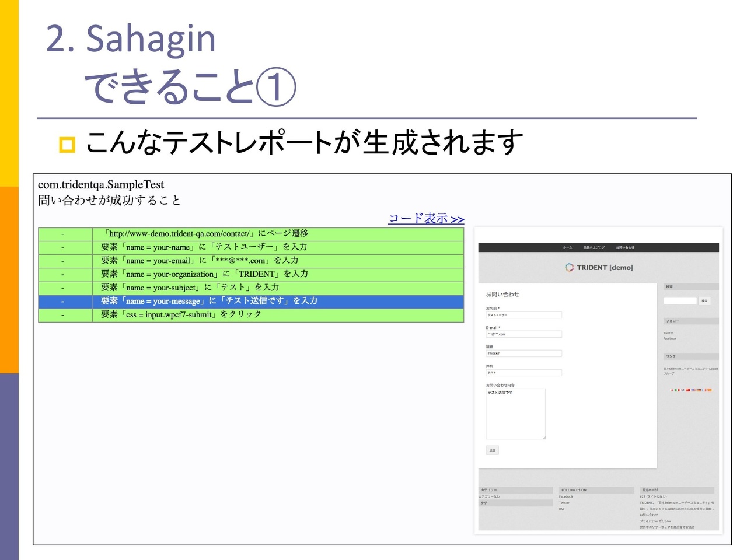Viewport: 747px width, 560px height.
Task: Open the コード表示 >> link
Action: point(426,219)
